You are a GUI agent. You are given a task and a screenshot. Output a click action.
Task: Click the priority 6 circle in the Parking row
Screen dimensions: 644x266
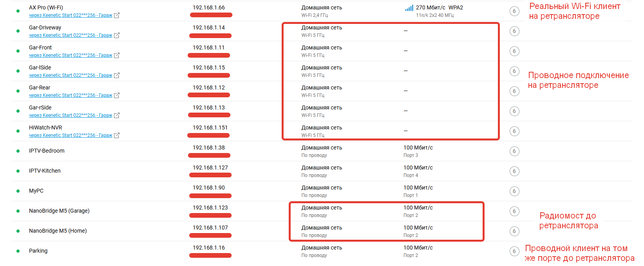click(514, 251)
